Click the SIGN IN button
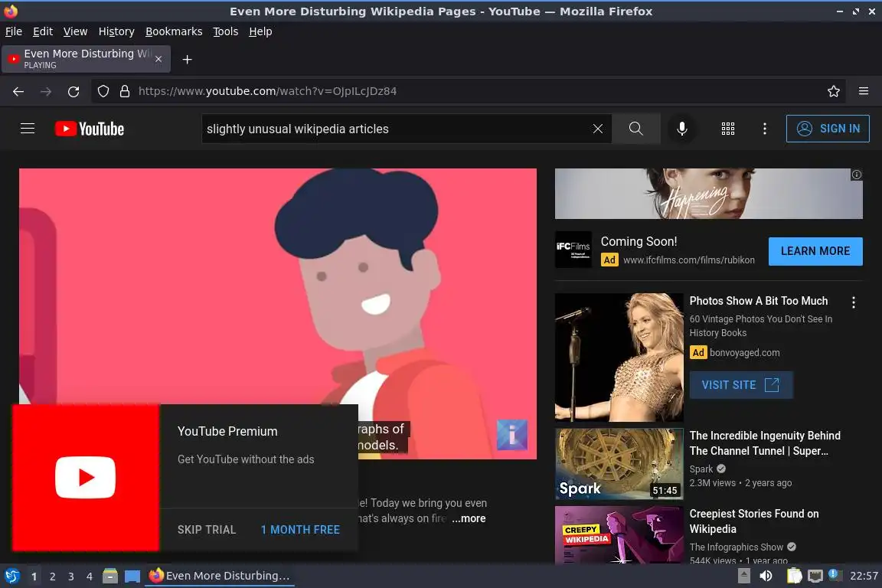This screenshot has height=588, width=882. [x=828, y=129]
